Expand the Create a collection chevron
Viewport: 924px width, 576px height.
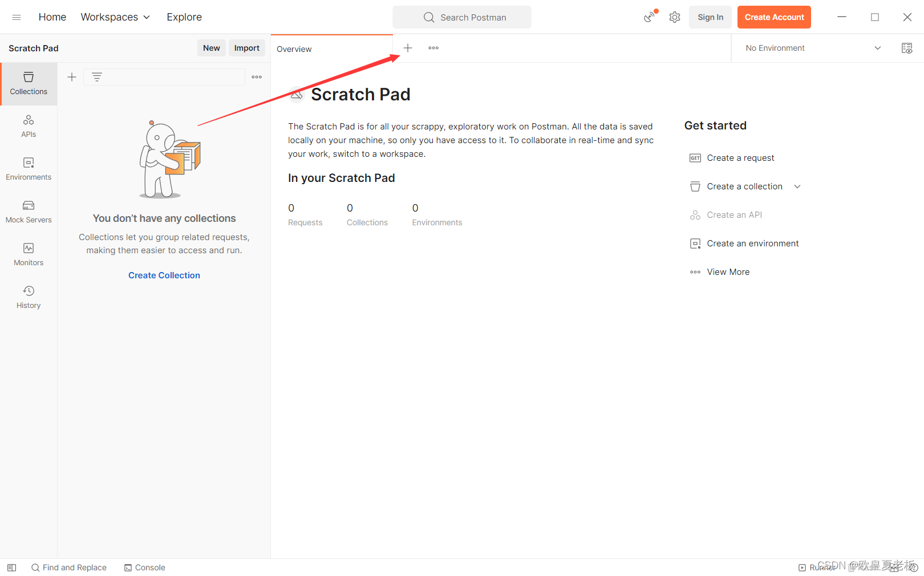click(x=797, y=186)
